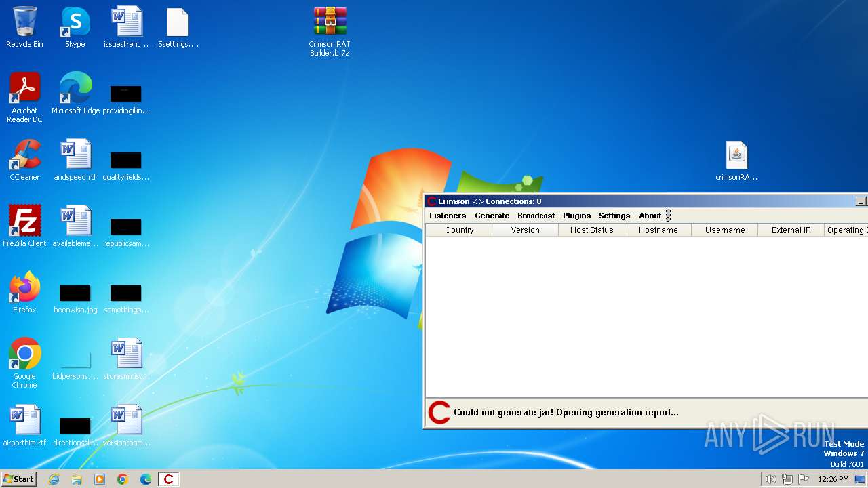Screen dimensions: 868x488
Task: Select Crimson RAT Builder.b.7z archive
Action: click(330, 31)
